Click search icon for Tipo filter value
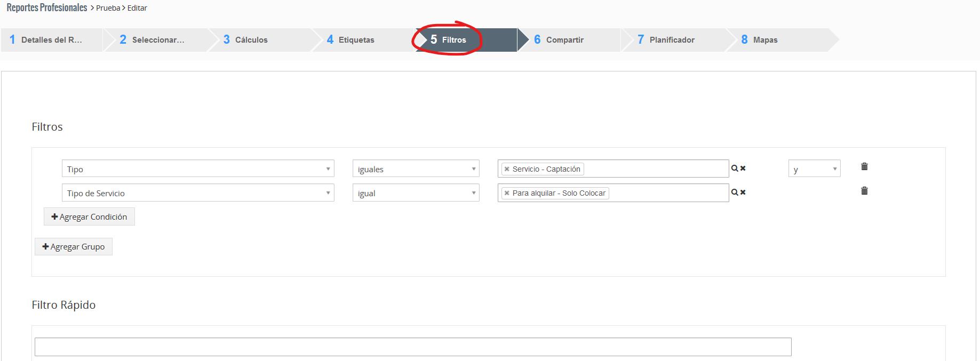Image resolution: width=980 pixels, height=361 pixels. point(735,169)
